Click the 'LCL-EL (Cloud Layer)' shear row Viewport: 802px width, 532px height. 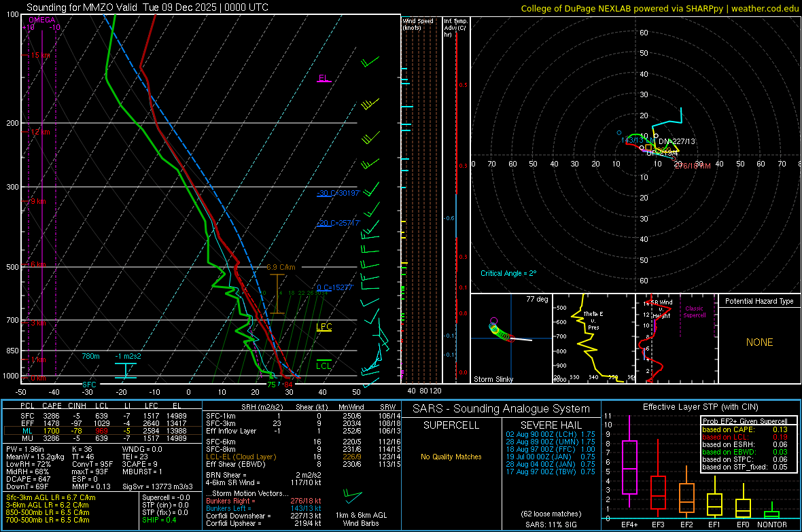pos(304,457)
